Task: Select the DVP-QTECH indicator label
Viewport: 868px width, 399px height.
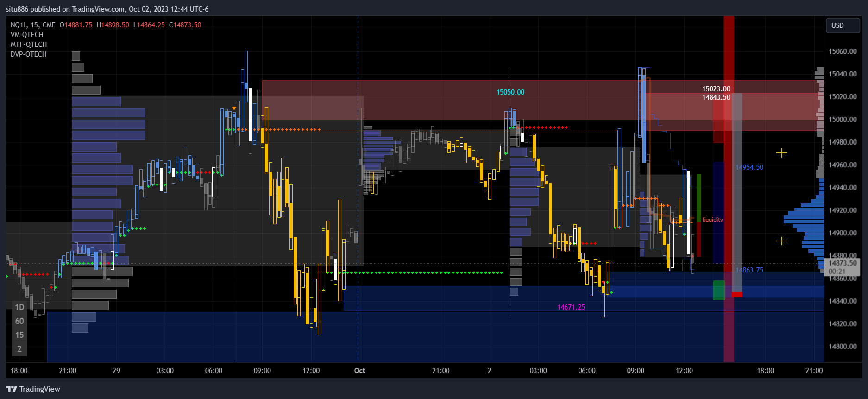Action: click(29, 54)
